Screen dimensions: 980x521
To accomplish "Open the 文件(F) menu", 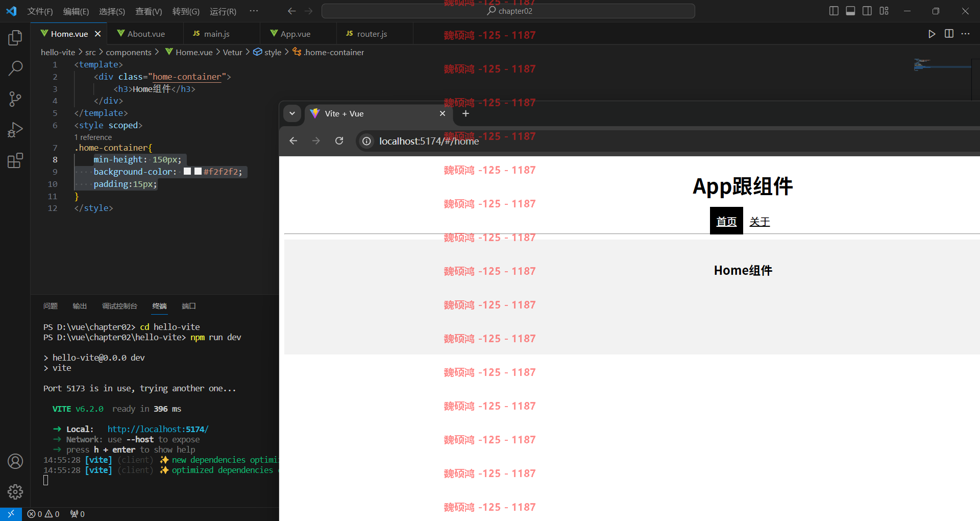I will pyautogui.click(x=40, y=11).
